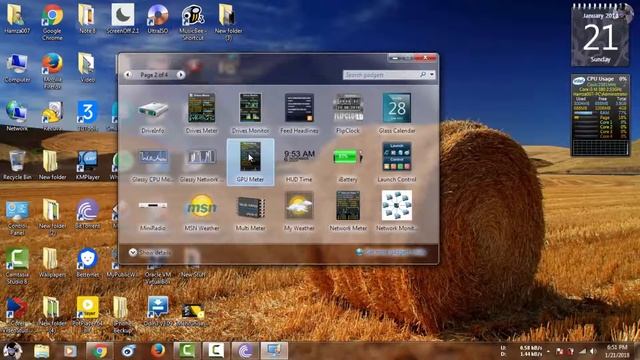Image resolution: width=640 pixels, height=360 pixels.
Task: Select the Network Monitor gadget
Action: coord(397,211)
